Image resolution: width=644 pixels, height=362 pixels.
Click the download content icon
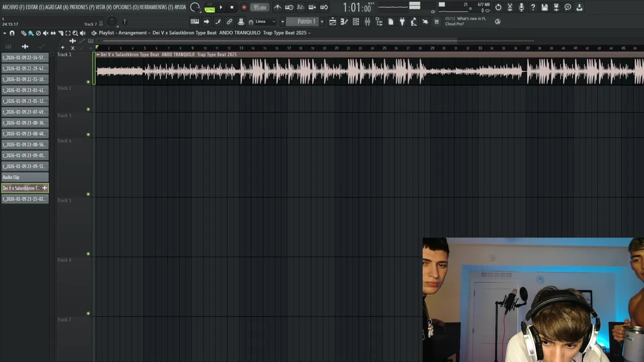(579, 7)
